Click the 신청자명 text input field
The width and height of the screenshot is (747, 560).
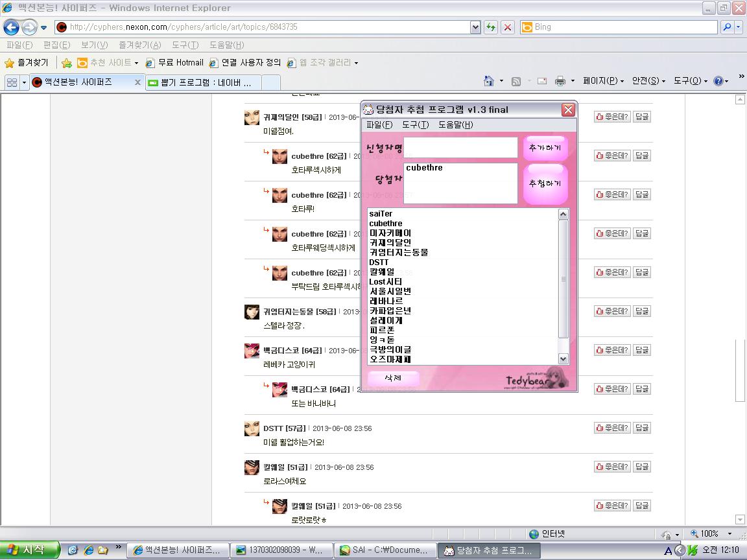tap(460, 147)
